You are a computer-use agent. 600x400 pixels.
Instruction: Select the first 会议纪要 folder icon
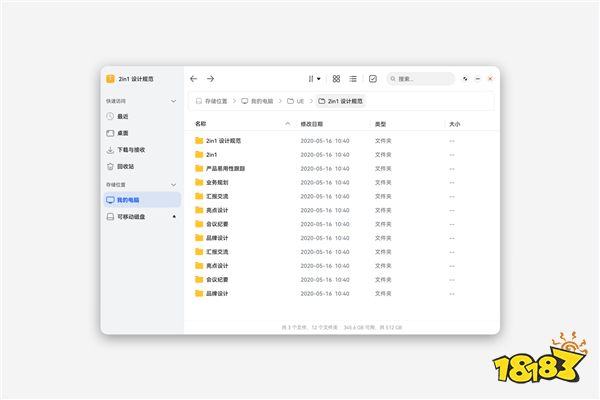pos(199,224)
